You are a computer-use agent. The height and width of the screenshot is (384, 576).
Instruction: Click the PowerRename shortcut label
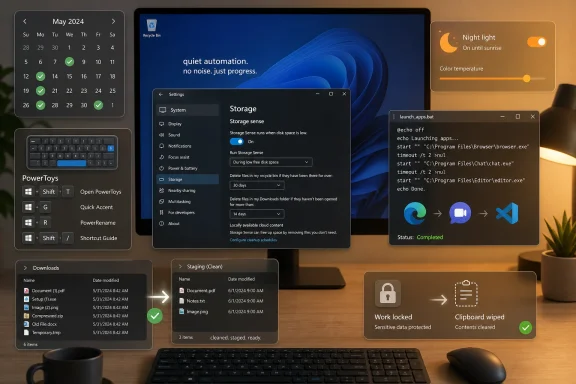tap(98, 223)
